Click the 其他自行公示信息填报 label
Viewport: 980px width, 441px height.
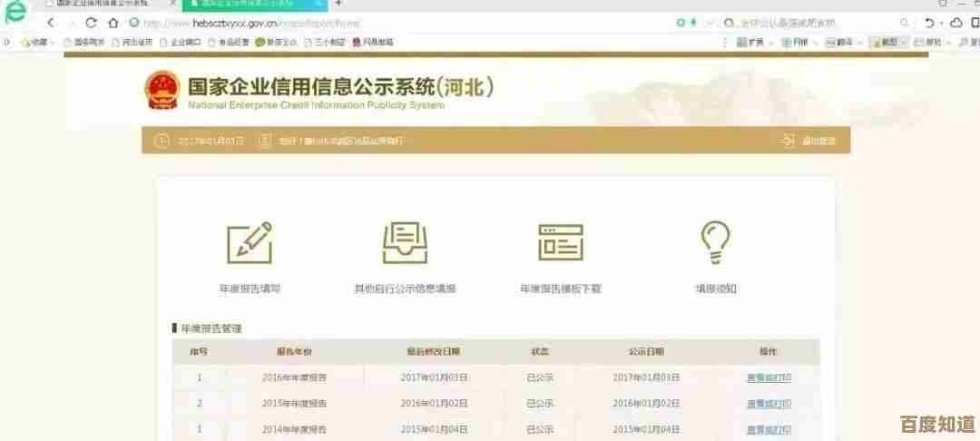(x=405, y=289)
